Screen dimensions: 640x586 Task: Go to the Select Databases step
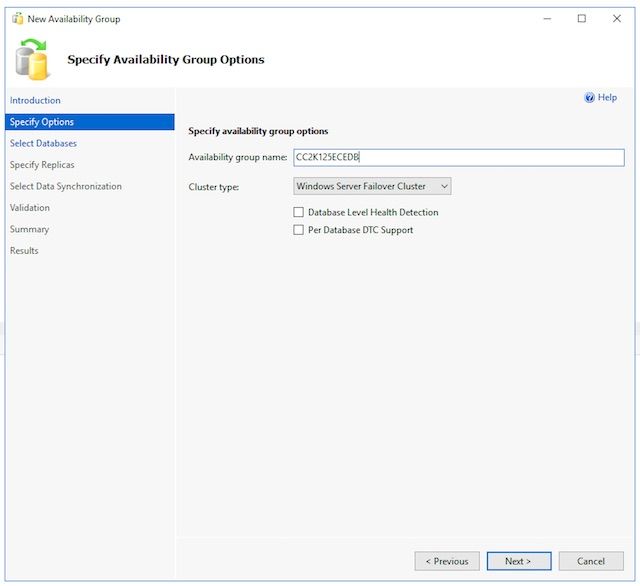(43, 143)
